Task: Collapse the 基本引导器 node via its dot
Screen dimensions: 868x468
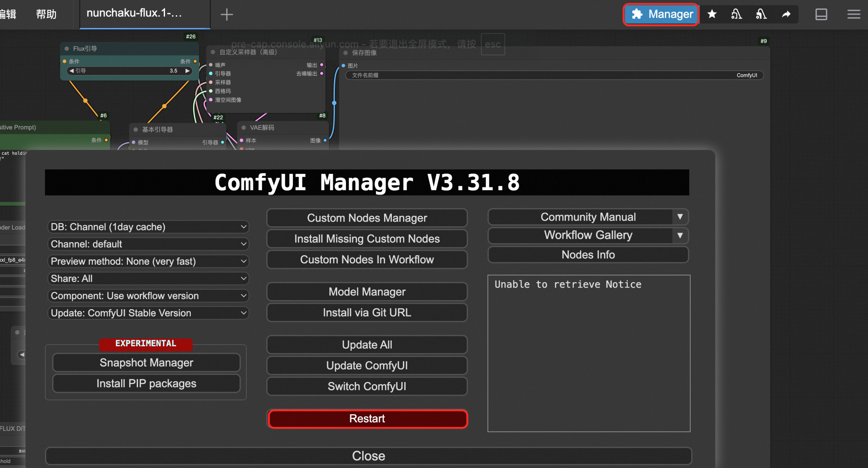Action: [x=136, y=129]
